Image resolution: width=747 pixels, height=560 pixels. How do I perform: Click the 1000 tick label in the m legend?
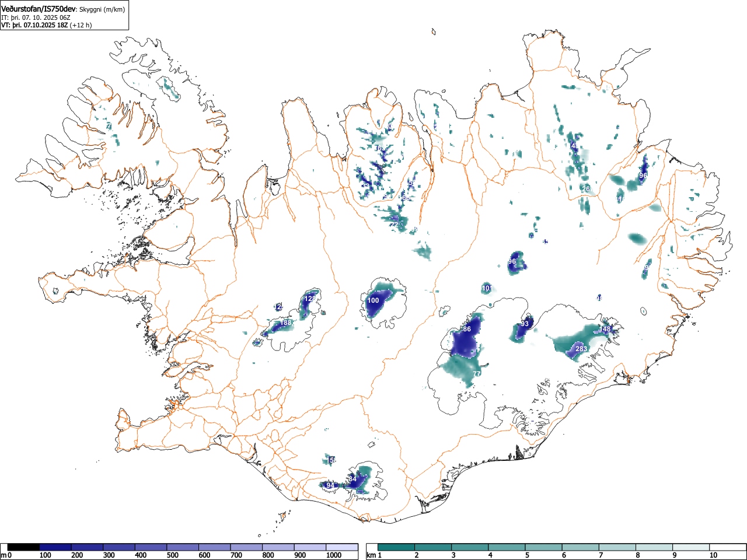[334, 555]
